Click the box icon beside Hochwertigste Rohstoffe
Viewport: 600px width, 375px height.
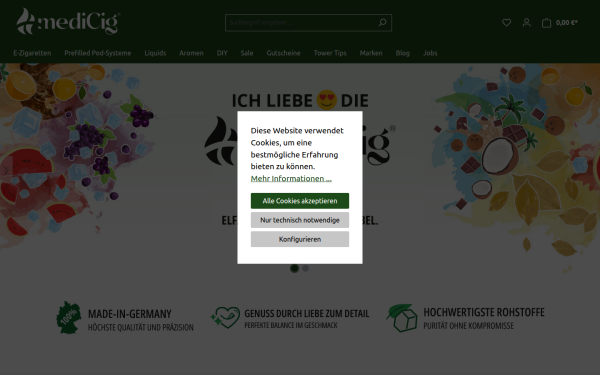(402, 318)
